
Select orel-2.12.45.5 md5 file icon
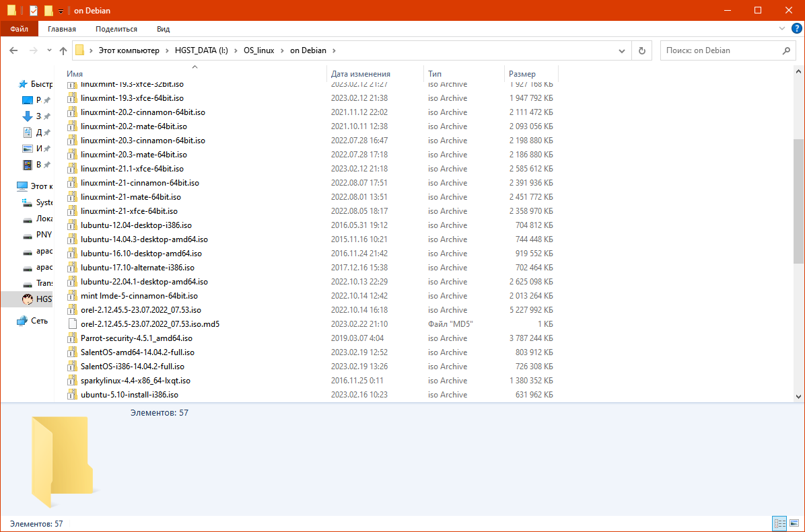73,324
